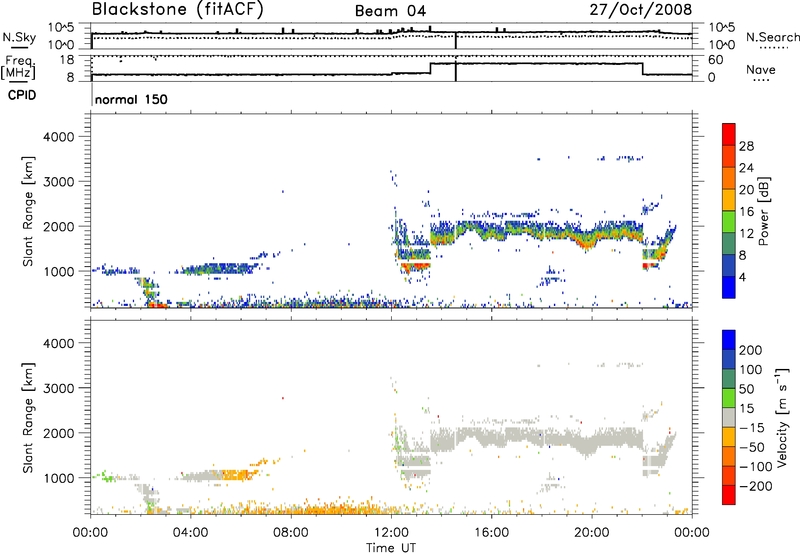
Task: Select the '60' Nave axis tick
Action: (716, 60)
